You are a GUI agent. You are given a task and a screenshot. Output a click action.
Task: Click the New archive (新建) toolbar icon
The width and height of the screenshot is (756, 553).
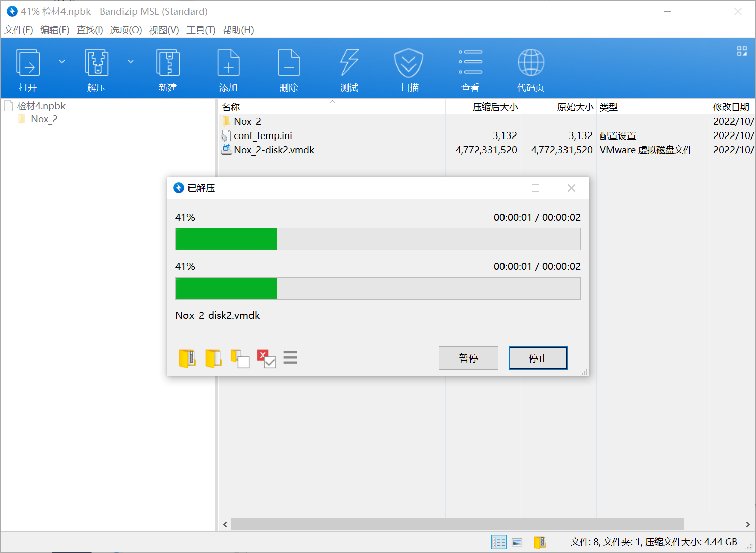tap(168, 62)
